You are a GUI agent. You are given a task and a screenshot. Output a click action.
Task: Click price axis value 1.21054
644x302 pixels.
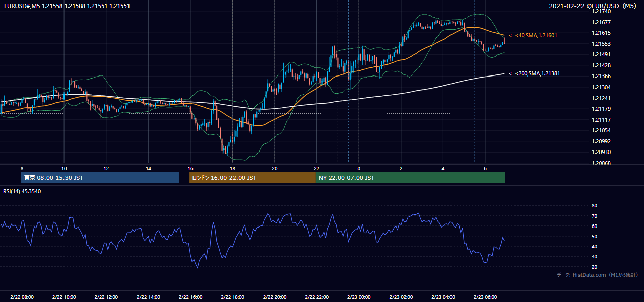[601, 130]
